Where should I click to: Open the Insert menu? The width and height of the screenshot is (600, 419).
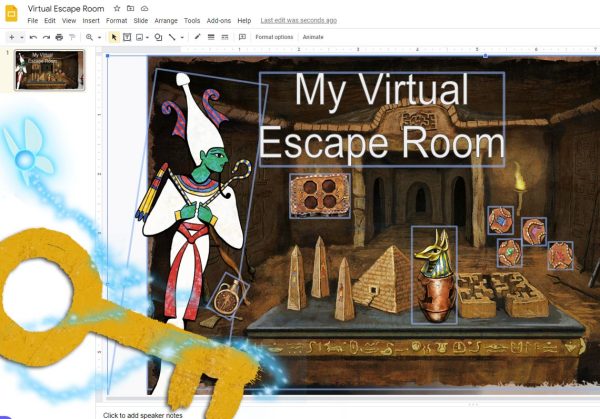click(x=91, y=21)
